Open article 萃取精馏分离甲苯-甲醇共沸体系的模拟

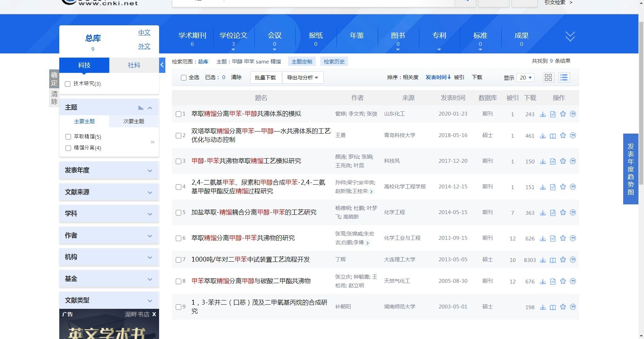click(x=246, y=114)
